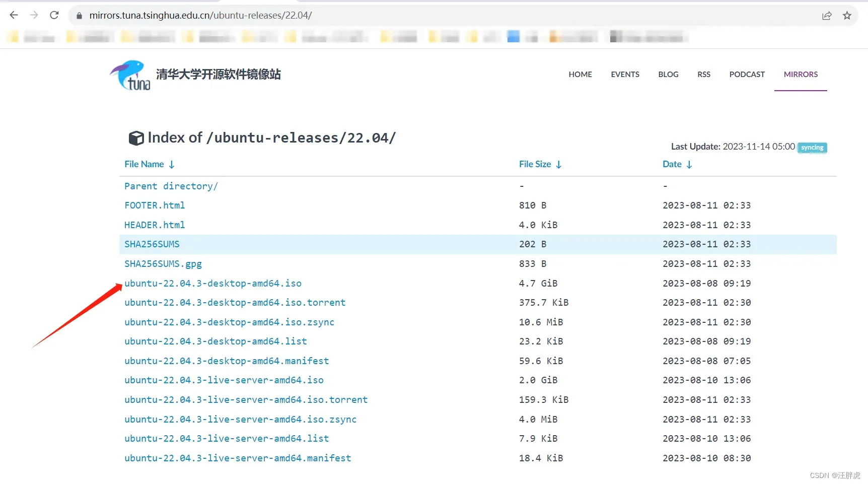Open the BLOG menu item
The height and width of the screenshot is (484, 868).
pos(668,75)
